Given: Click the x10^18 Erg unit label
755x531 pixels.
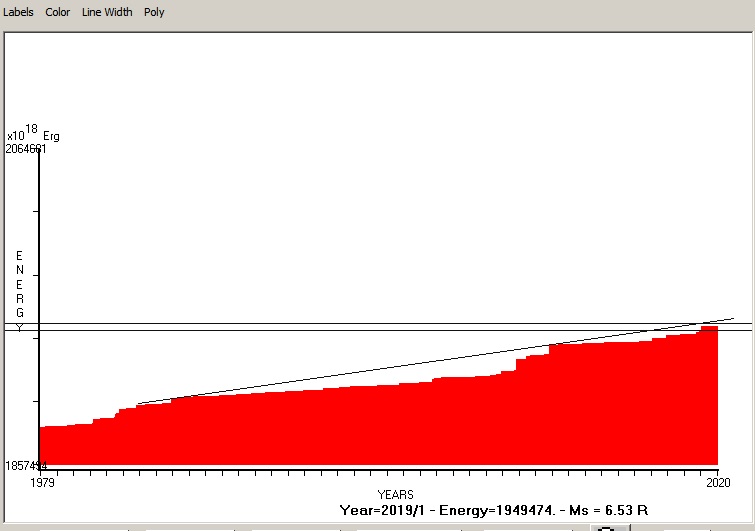Looking at the screenshot, I should [28, 134].
